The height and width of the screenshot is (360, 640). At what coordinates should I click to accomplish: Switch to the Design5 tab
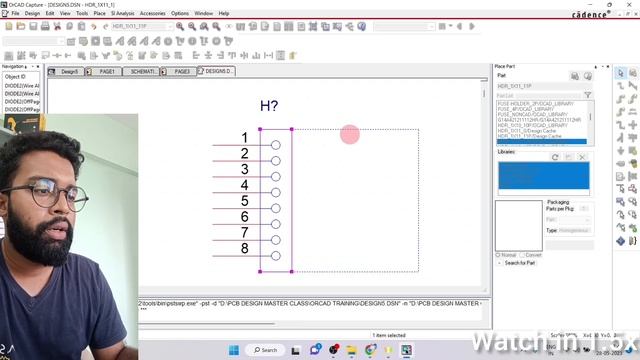pos(66,71)
